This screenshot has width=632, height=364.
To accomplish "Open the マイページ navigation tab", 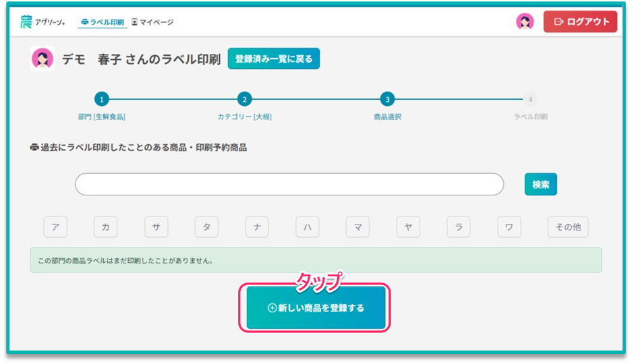I will (x=152, y=22).
